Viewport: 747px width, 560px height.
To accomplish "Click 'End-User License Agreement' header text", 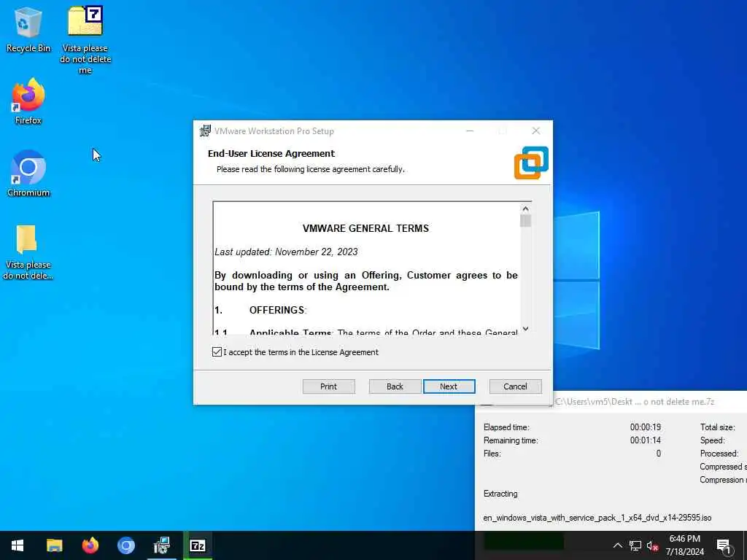I will pyautogui.click(x=271, y=154).
